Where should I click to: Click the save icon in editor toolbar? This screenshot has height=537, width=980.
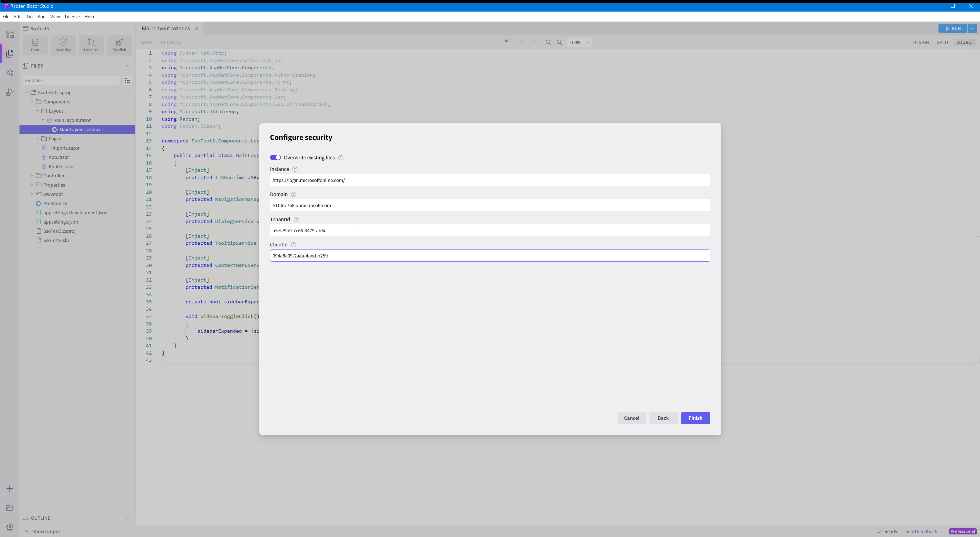click(506, 43)
